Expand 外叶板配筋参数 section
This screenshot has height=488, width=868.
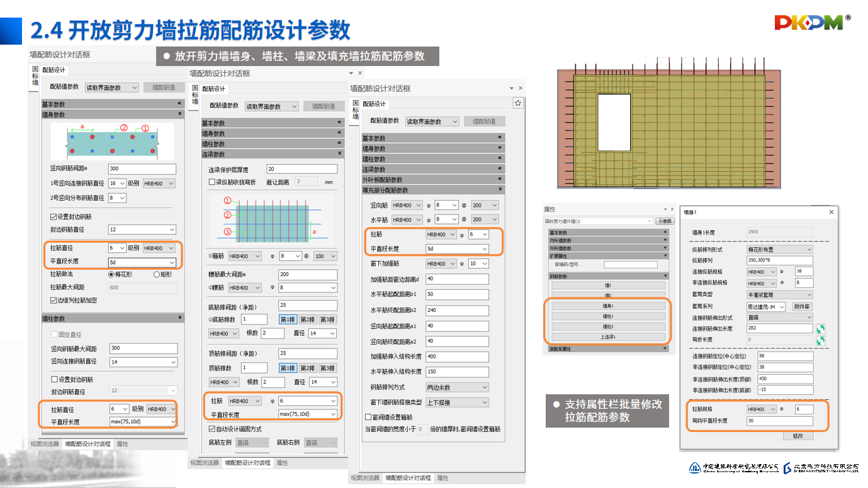pos(500,180)
